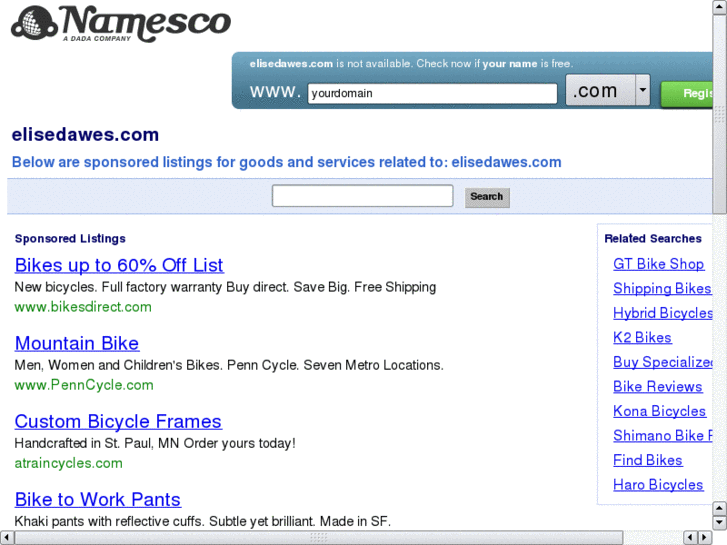This screenshot has width=727, height=545.
Task: Open the Hybrid Bicycles related search
Action: tap(663, 313)
